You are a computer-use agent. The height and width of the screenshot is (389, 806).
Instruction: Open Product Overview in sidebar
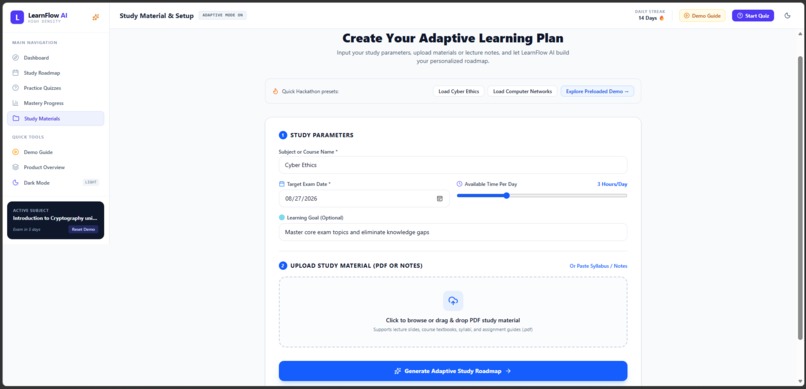point(56,168)
